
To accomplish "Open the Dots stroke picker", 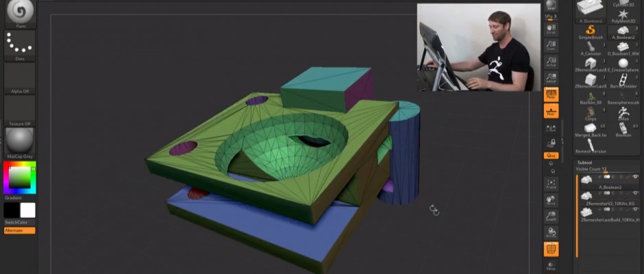I will (x=20, y=45).
